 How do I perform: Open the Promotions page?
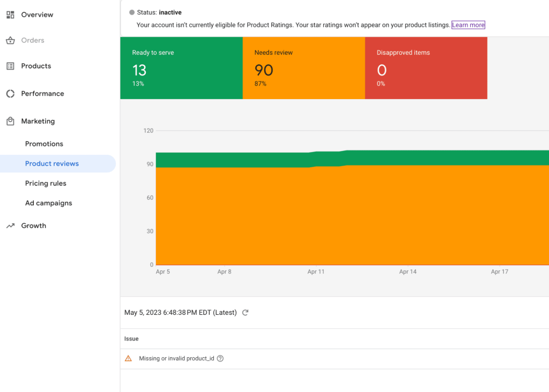(x=44, y=144)
